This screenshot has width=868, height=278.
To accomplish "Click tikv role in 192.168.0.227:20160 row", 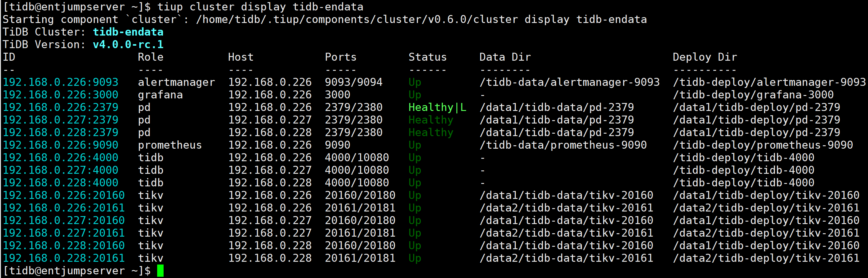I will 151,220.
